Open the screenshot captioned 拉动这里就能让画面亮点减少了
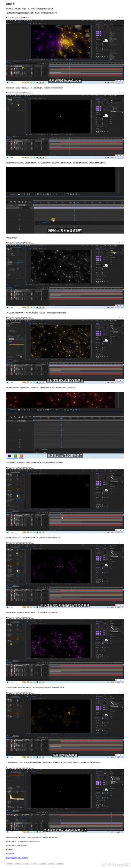131x868 pixels. [65, 800]
